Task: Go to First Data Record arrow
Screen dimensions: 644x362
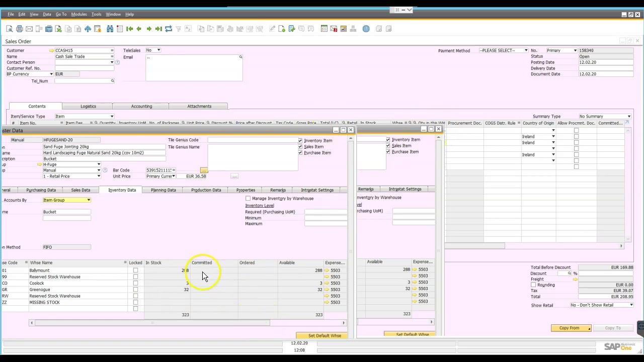Action: coord(129,29)
